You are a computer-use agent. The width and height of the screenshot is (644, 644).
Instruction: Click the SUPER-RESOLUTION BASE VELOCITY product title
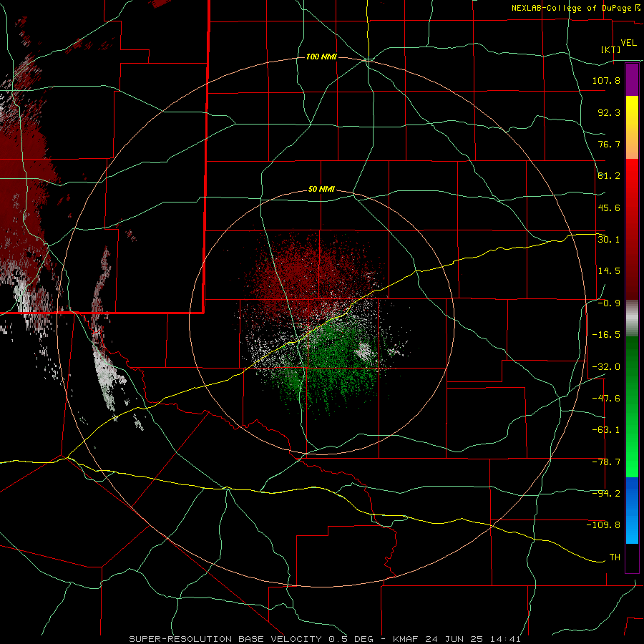coord(225,639)
